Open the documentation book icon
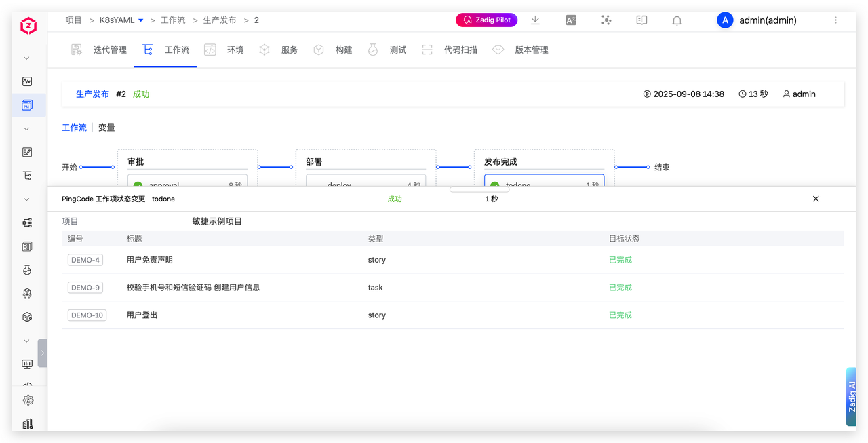 point(642,20)
